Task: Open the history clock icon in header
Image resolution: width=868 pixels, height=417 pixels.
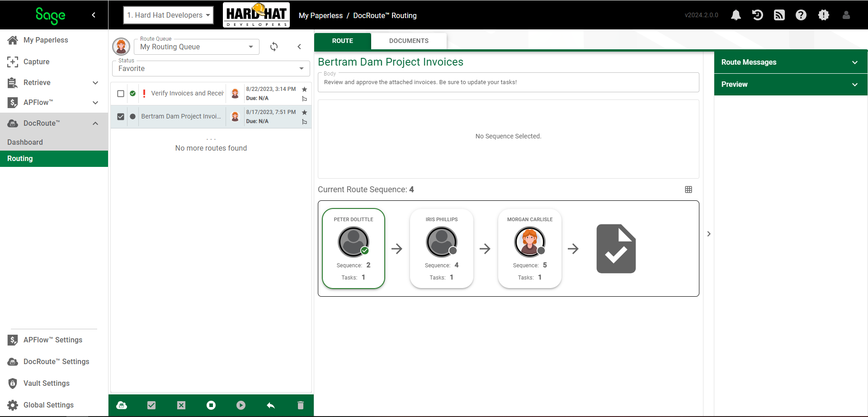Action: pyautogui.click(x=758, y=15)
